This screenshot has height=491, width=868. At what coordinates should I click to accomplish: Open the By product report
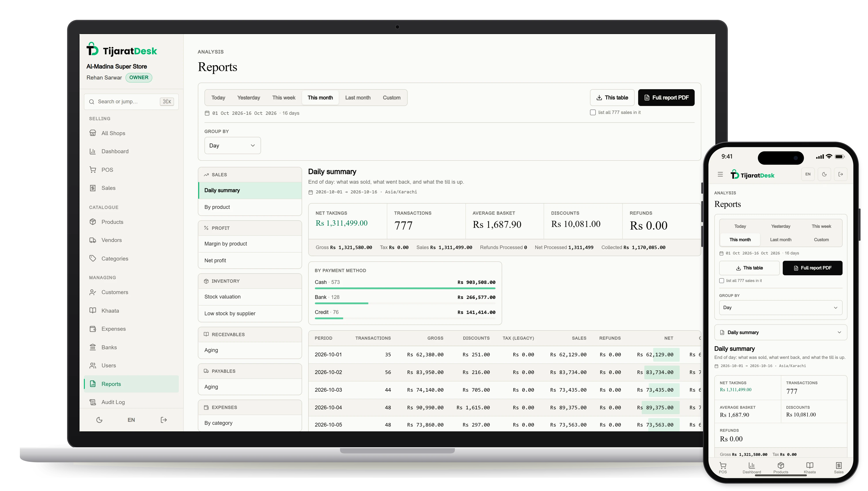point(250,207)
